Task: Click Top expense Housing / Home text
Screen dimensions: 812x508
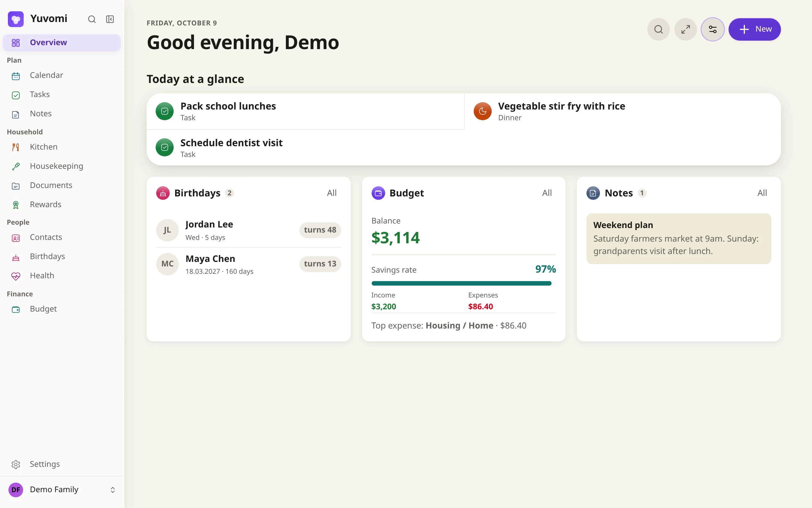Action: click(449, 326)
